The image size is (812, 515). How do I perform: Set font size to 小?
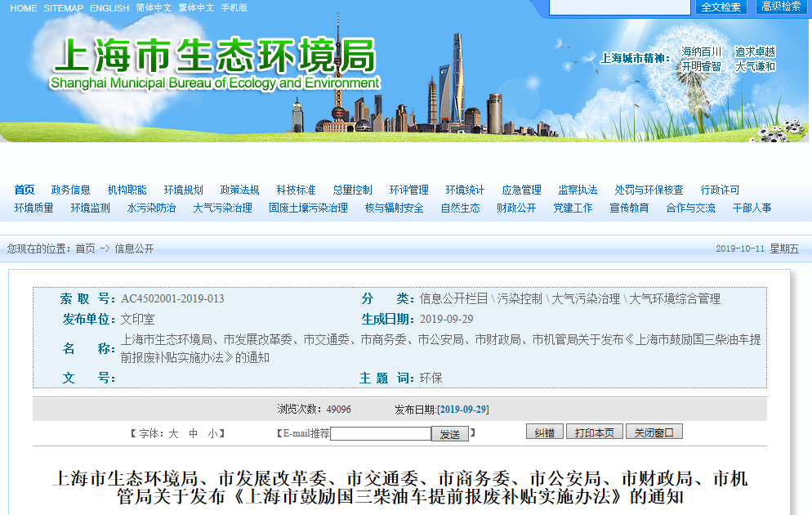tap(212, 434)
